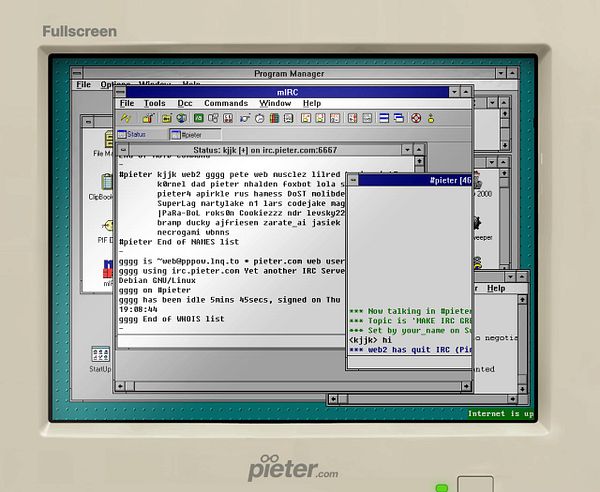Open the mIRC Window menu
This screenshot has width=600, height=492.
click(275, 103)
